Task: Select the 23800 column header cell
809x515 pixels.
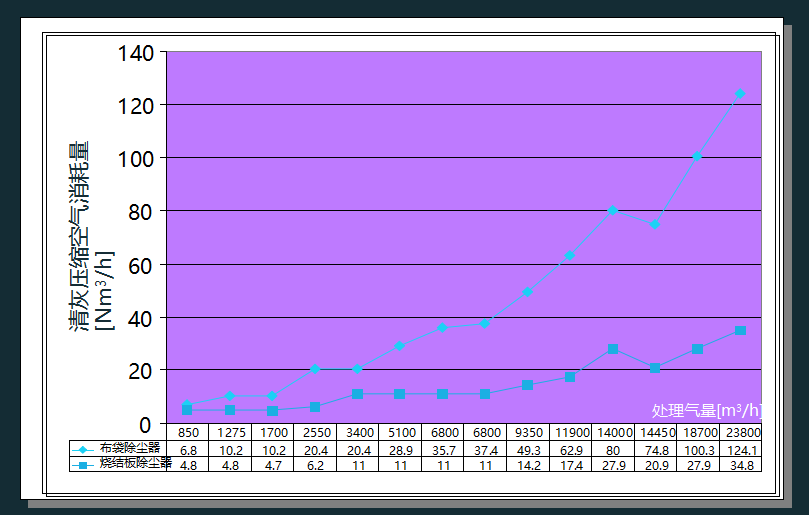Action: pos(741,432)
